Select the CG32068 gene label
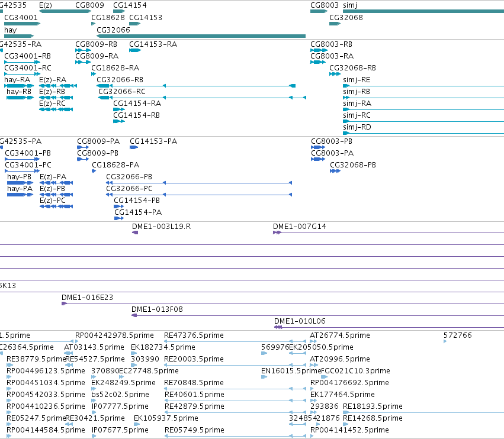 [346, 17]
